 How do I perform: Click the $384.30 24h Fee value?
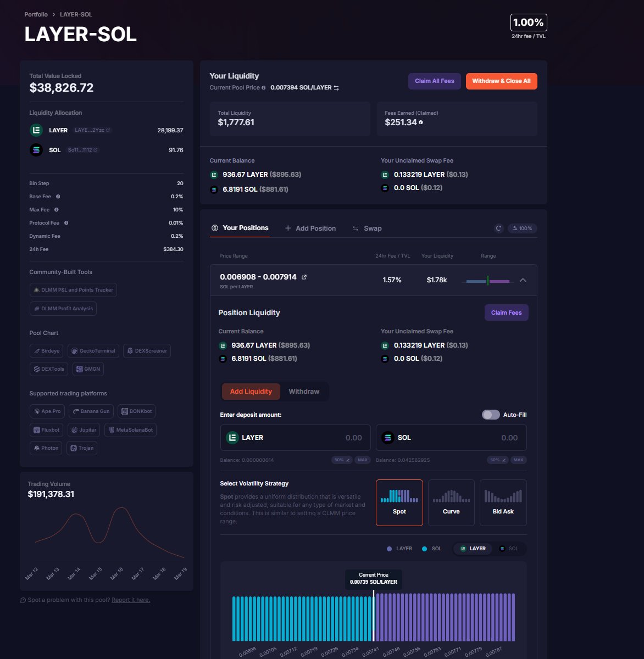[173, 249]
